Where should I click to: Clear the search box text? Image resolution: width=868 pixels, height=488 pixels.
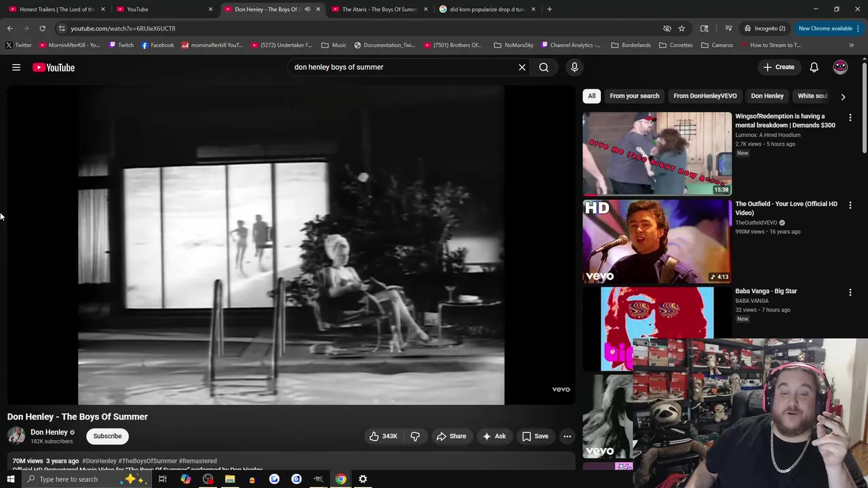click(x=522, y=67)
